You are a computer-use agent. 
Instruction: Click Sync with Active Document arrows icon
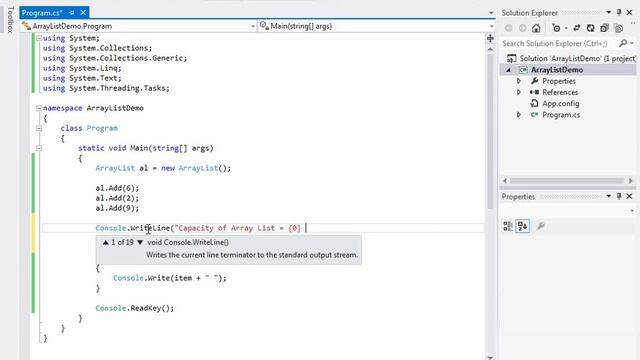tap(577, 28)
